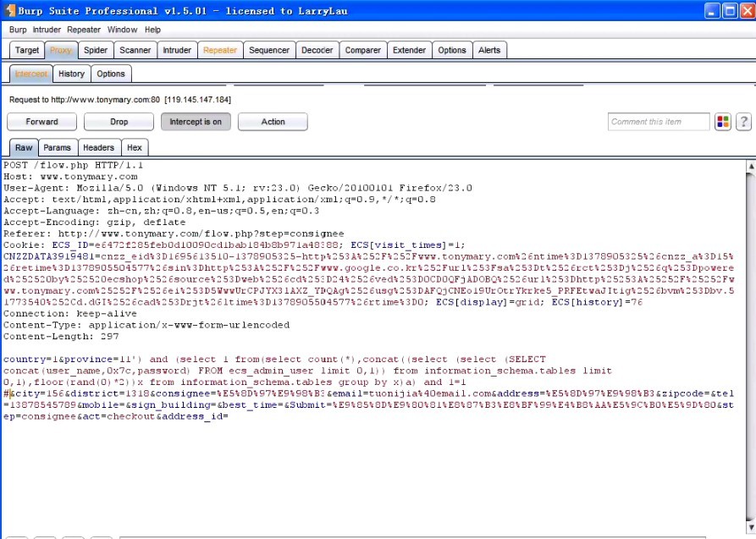Click the Content-Length: 297 line
This screenshot has height=539, width=756.
(x=61, y=337)
